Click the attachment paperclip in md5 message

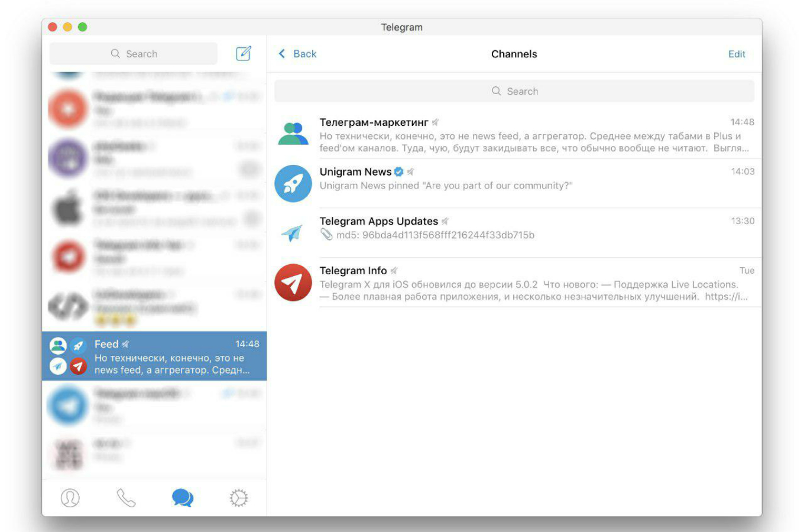coord(326,235)
